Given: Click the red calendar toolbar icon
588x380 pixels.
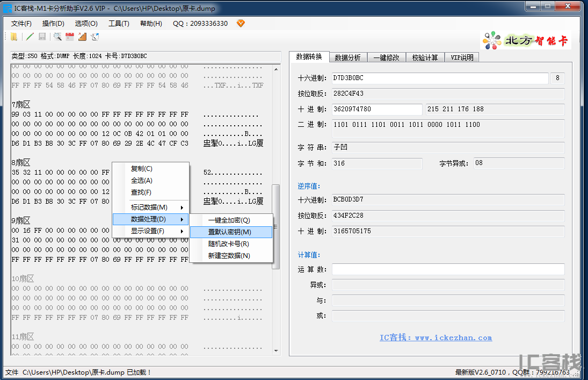Looking at the screenshot, I should (x=70, y=37).
